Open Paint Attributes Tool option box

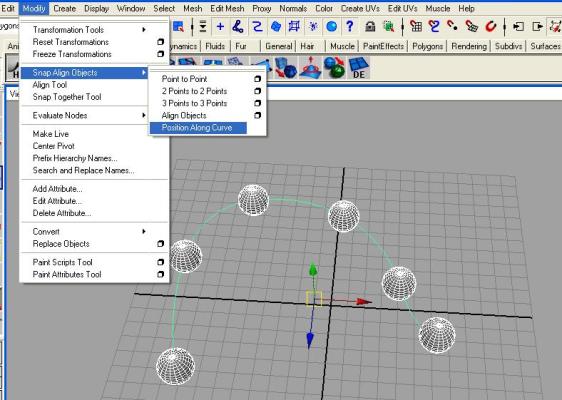(160, 275)
